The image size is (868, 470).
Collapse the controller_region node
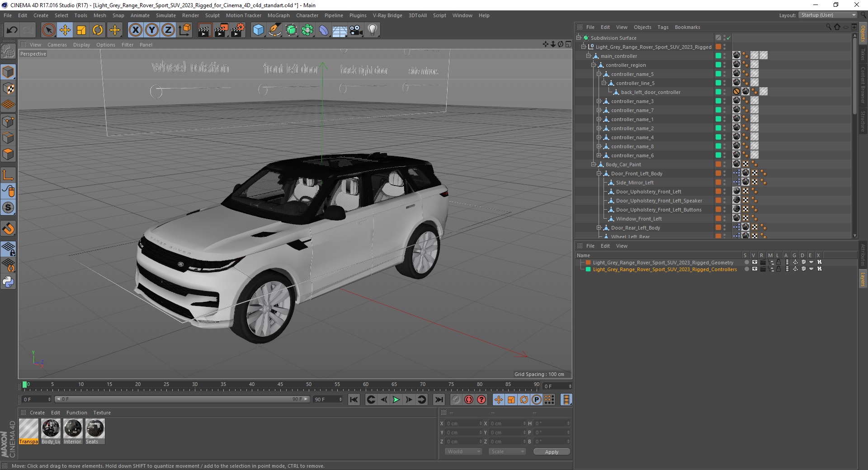coord(594,65)
